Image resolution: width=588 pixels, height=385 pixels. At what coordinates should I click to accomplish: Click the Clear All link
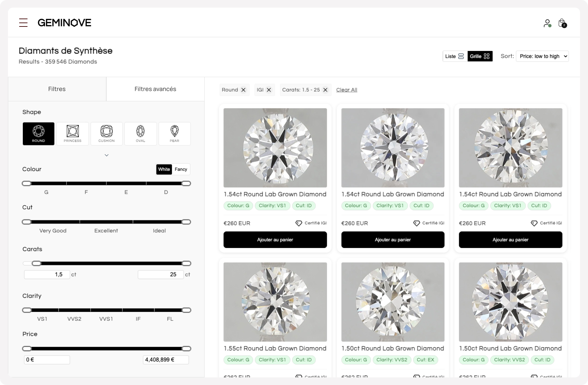[347, 90]
